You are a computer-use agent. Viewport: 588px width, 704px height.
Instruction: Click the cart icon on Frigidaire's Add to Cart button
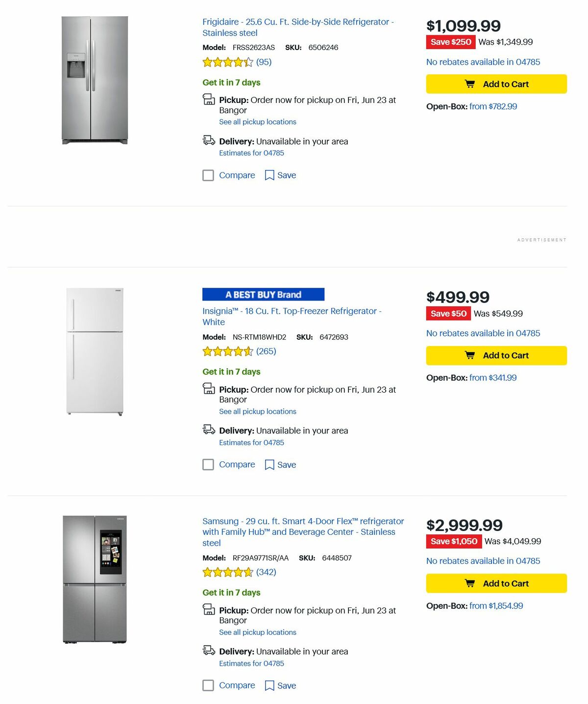[x=470, y=84]
